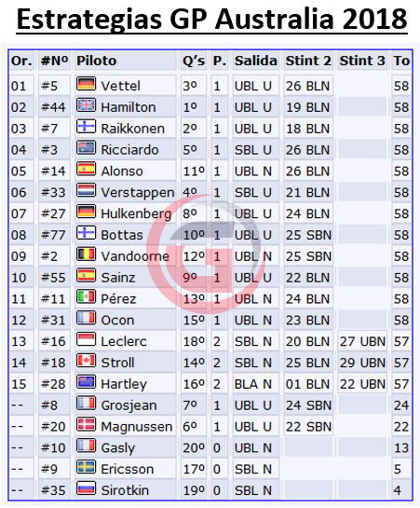
Task: Select the Australian flag next to Ricciardo
Action: point(86,147)
